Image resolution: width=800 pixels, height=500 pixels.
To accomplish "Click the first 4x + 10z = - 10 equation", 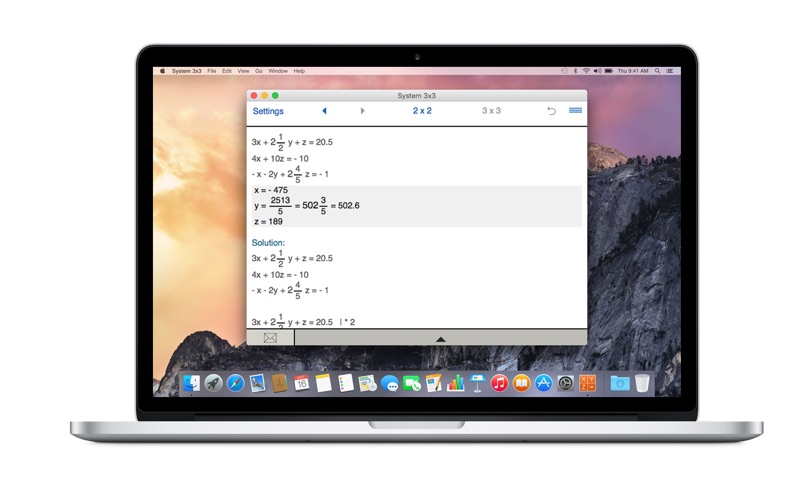I will (x=280, y=159).
